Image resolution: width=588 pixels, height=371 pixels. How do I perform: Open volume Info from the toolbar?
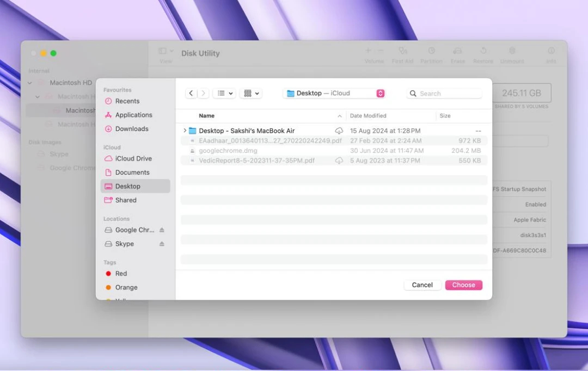(551, 52)
